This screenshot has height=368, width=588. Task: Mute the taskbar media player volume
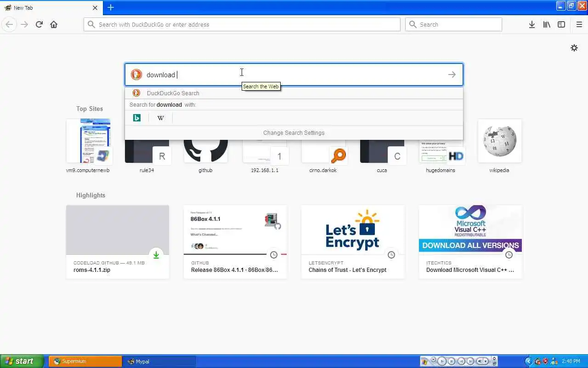(x=480, y=361)
